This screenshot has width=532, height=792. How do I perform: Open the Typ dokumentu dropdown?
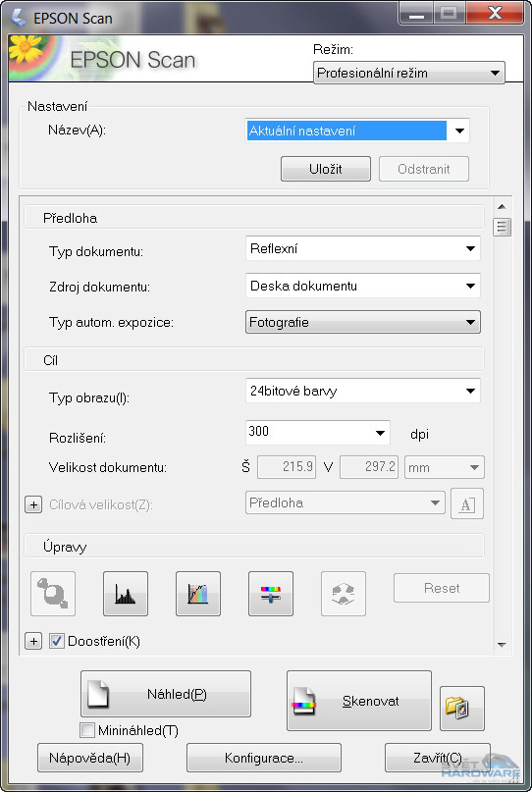pos(363,248)
